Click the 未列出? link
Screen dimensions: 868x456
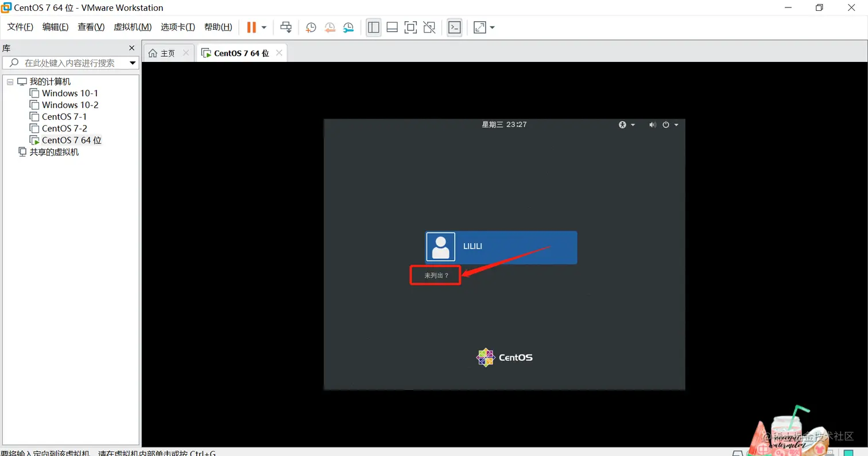click(x=436, y=275)
